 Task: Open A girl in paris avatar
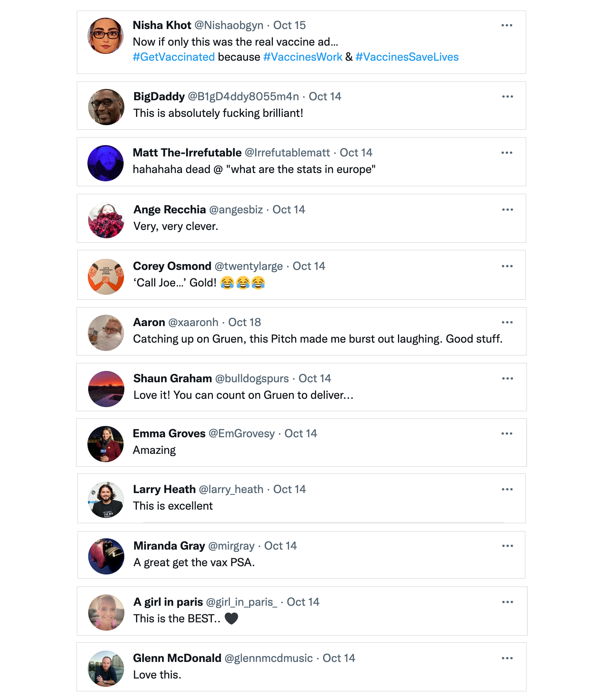coord(106,613)
